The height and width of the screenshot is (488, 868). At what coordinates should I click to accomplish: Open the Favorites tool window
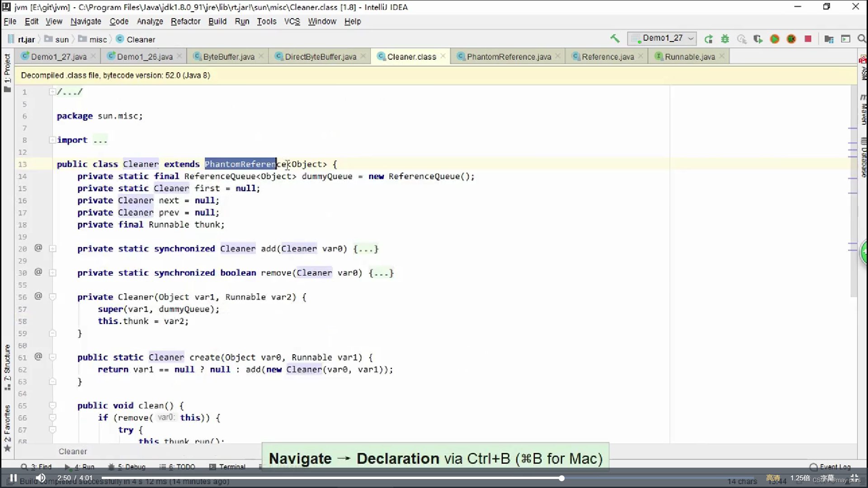point(7,428)
